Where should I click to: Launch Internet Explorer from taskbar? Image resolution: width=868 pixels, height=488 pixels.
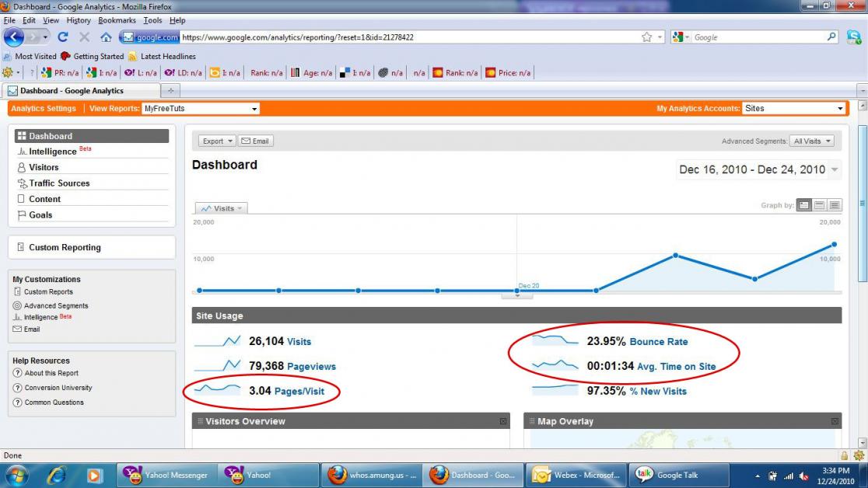tap(56, 476)
